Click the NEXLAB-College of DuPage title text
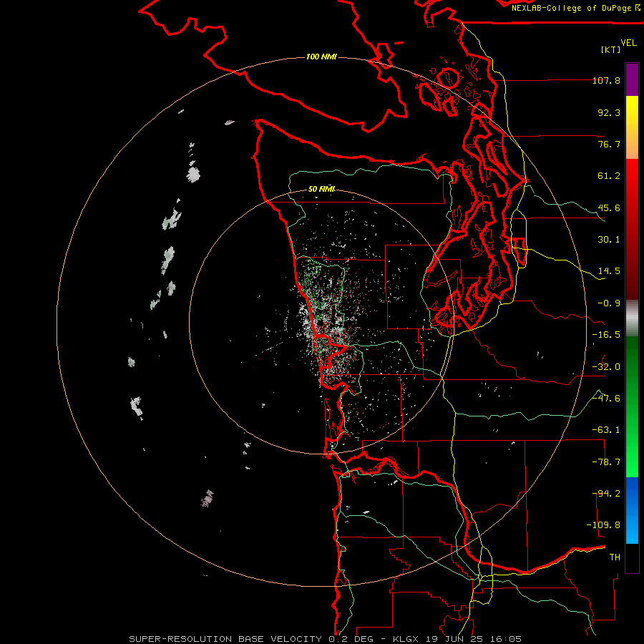The width and height of the screenshot is (644, 644). coord(576,8)
